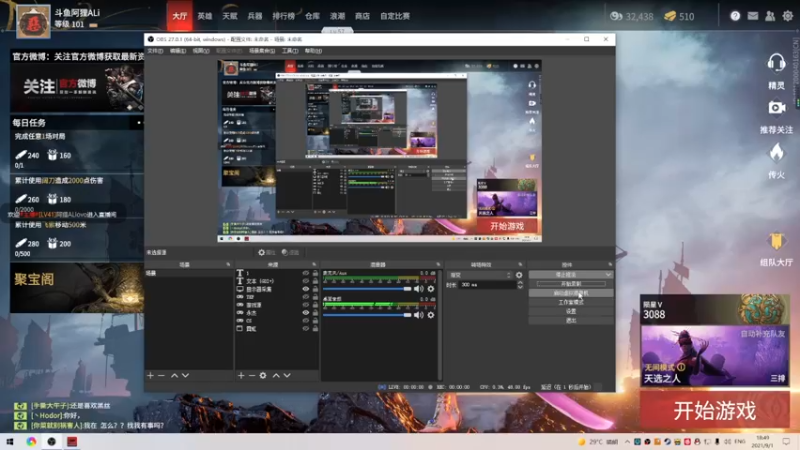Image resolution: width=800 pixels, height=450 pixels.
Task: Increase the transition duration stepper
Action: 520,283
